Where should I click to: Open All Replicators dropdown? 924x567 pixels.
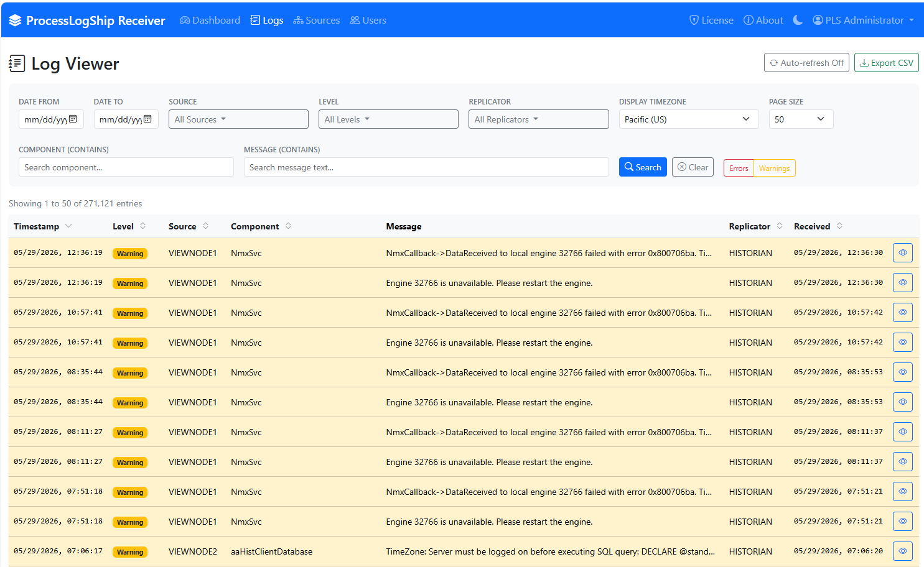[x=538, y=119]
